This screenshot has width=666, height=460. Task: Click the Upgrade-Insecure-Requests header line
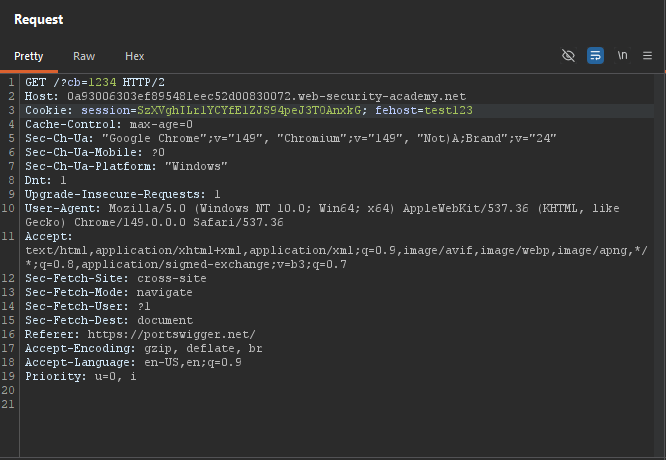(x=122, y=194)
